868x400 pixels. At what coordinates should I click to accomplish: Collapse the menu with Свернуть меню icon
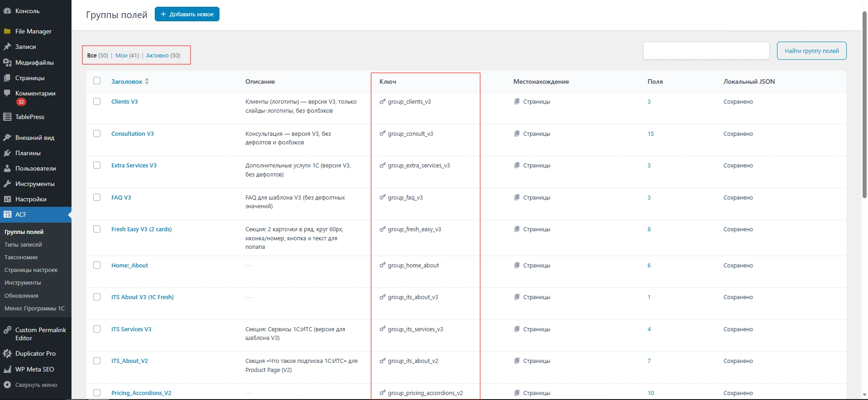click(7, 385)
